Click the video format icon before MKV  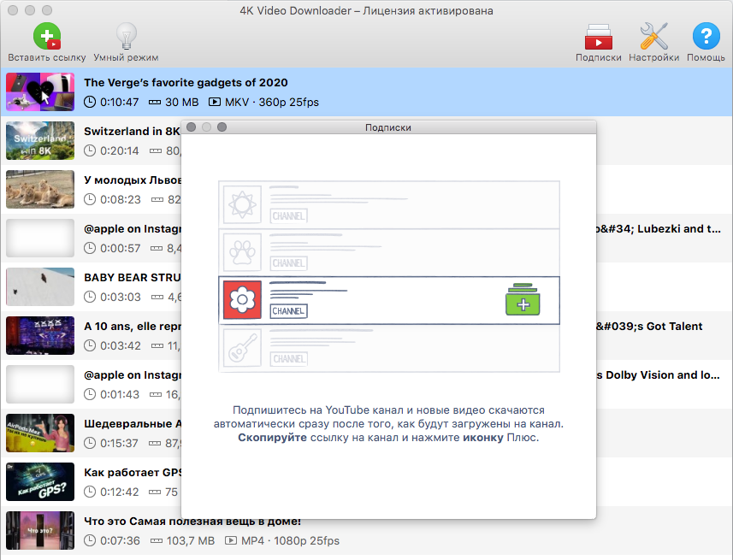tap(215, 102)
